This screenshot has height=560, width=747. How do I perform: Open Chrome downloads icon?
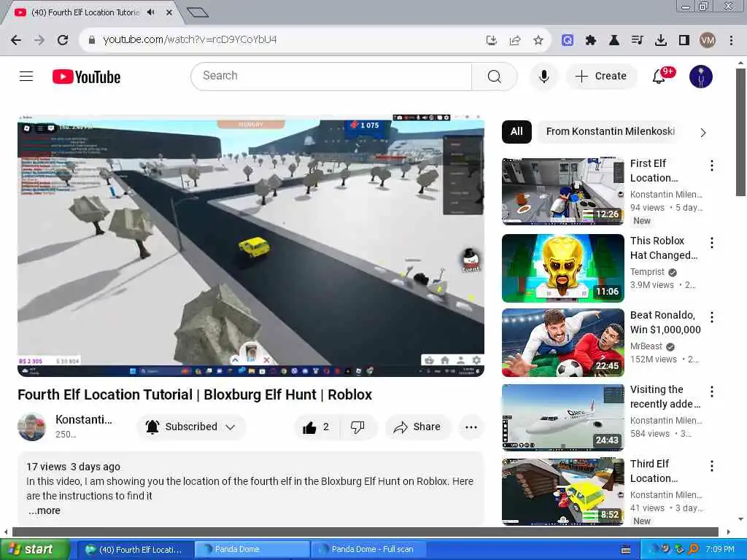661,41
